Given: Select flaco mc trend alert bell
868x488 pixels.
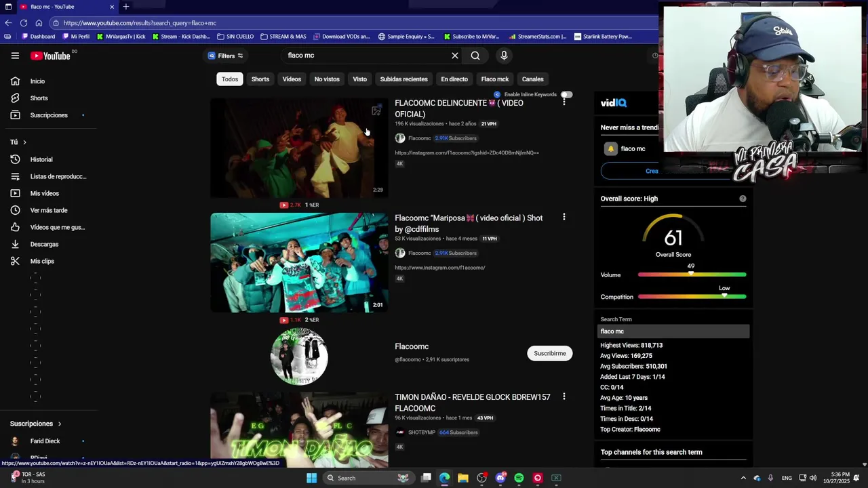Looking at the screenshot, I should [610, 148].
